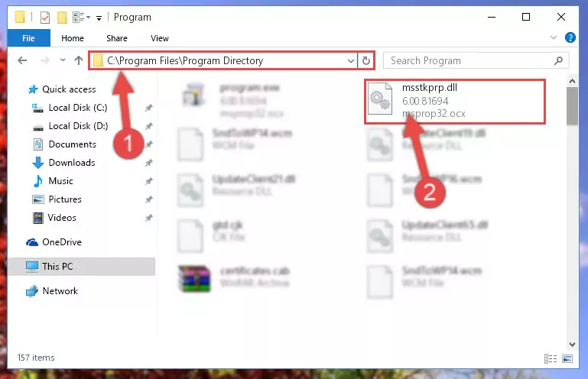Click the New folder quick access icon
Image resolution: width=588 pixels, height=379 pixels.
point(62,18)
